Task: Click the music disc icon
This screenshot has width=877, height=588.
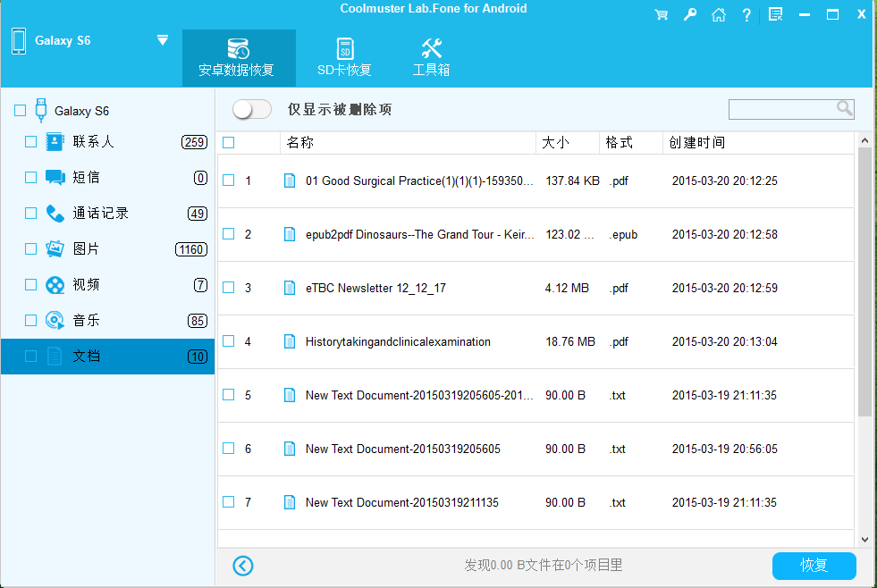Action: 55,320
